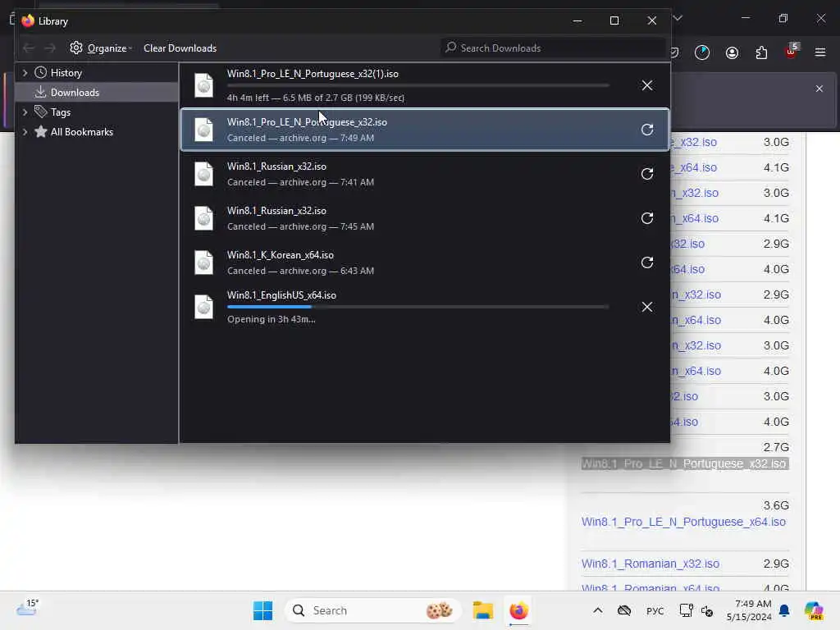
Task: Open the weather widget showing 15°
Action: 27,608
